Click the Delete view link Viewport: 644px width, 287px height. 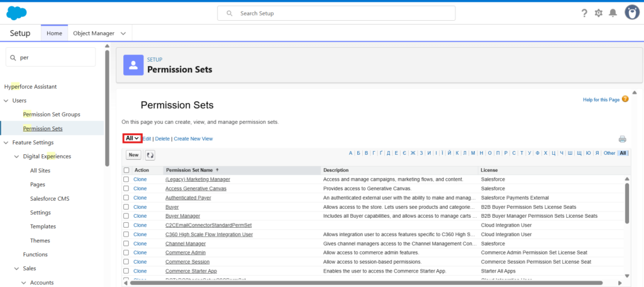(x=162, y=139)
